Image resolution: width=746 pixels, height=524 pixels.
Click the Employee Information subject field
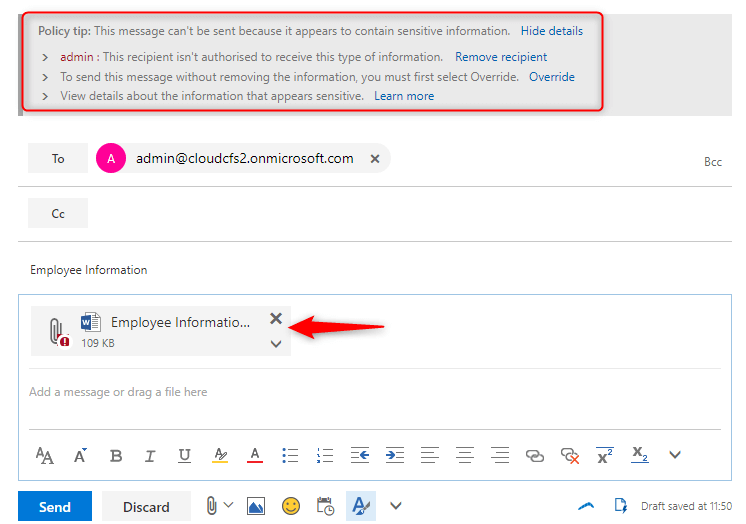tap(375, 270)
